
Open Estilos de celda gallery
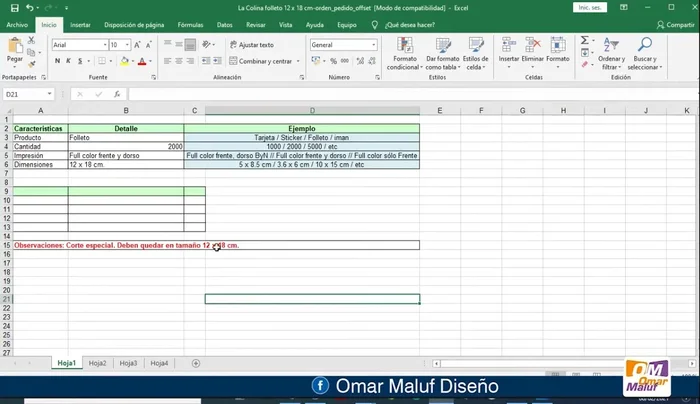point(475,54)
